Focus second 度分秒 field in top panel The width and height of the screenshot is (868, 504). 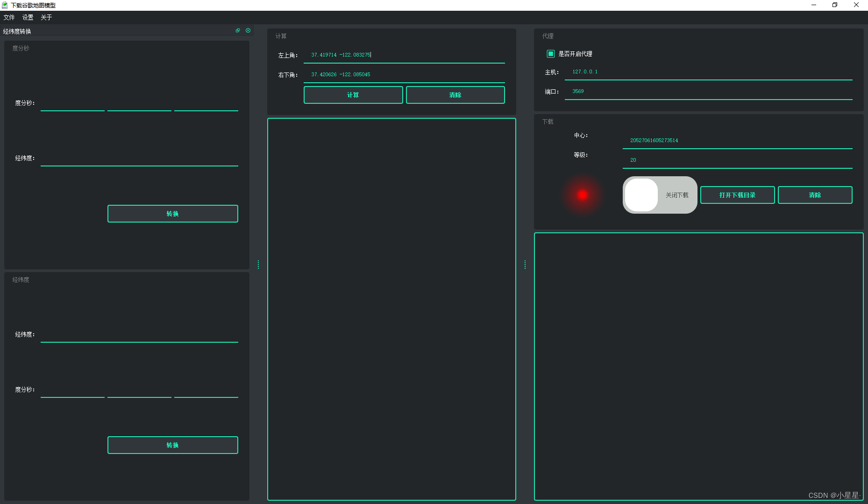pyautogui.click(x=139, y=103)
